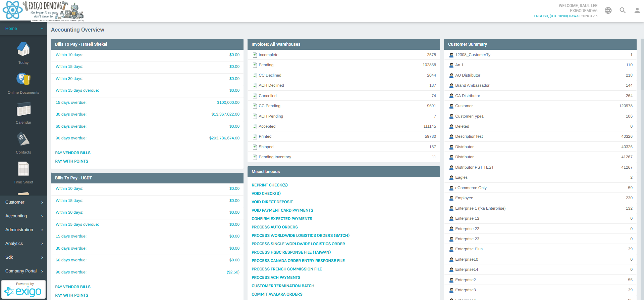644x300 pixels.
Task: Click the Enterprise3 person icon
Action: pyautogui.click(x=451, y=290)
